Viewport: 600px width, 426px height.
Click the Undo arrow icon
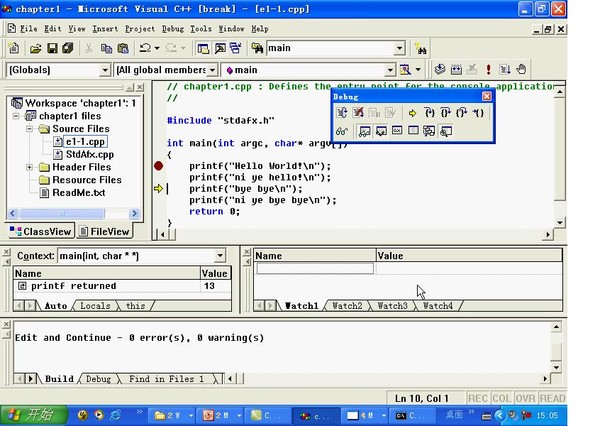click(145, 48)
